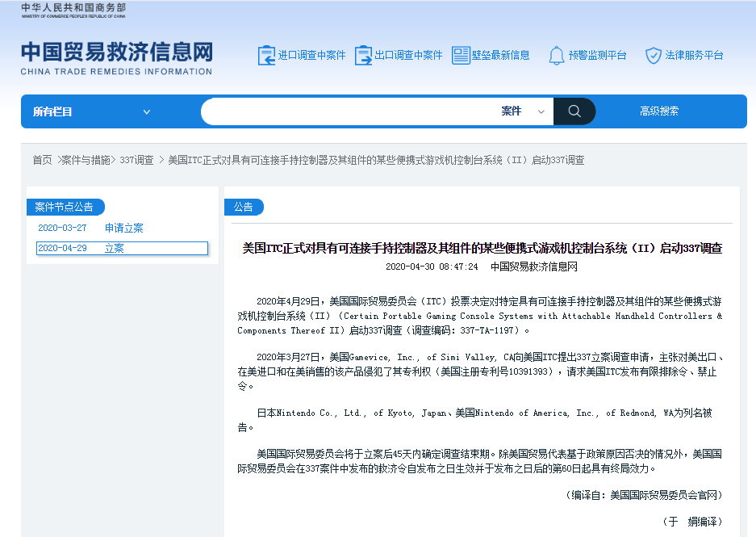Click paragraph beginning 2020年4月29日

pos(480,316)
